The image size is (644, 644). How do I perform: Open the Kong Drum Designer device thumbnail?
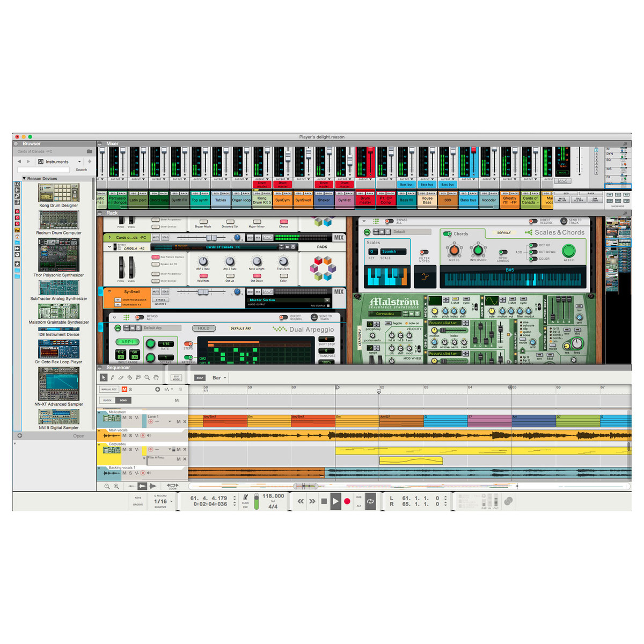58,193
